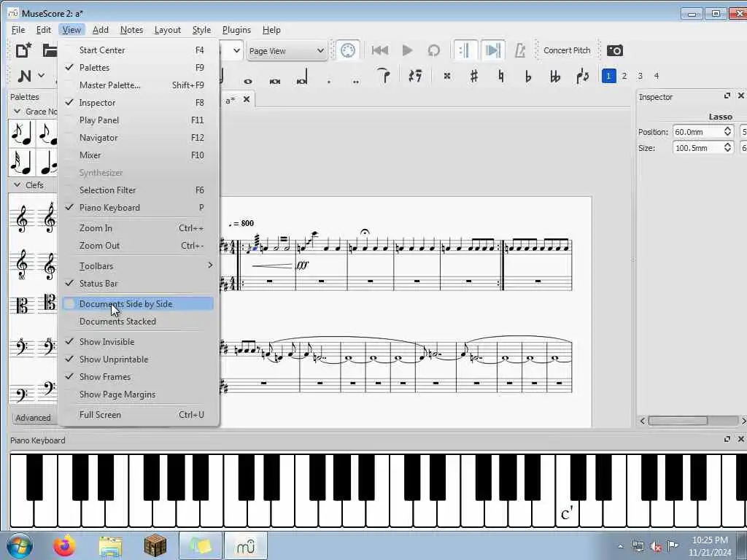Select the double whole note duration

(x=275, y=82)
